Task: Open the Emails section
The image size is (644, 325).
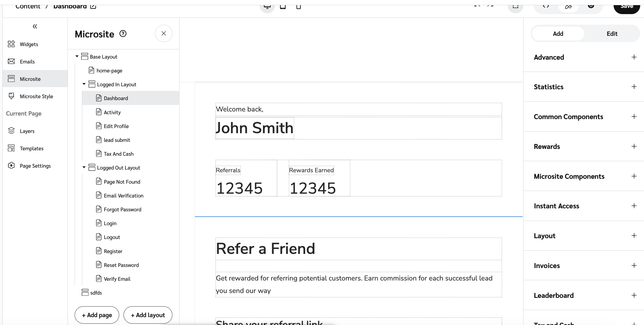Action: (27, 62)
